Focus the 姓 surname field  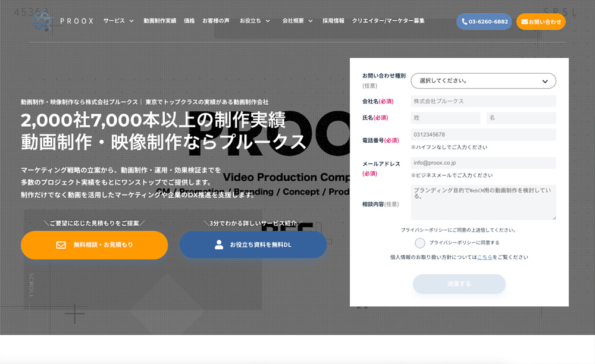tap(446, 118)
